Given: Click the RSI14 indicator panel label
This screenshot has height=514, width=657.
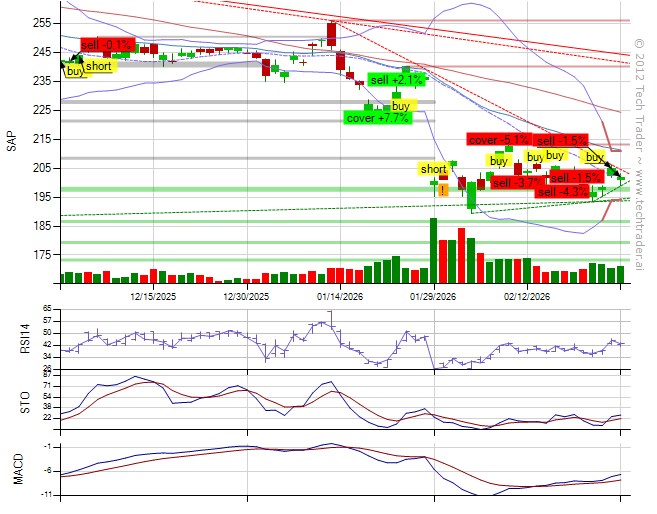Looking at the screenshot, I should [x=12, y=339].
